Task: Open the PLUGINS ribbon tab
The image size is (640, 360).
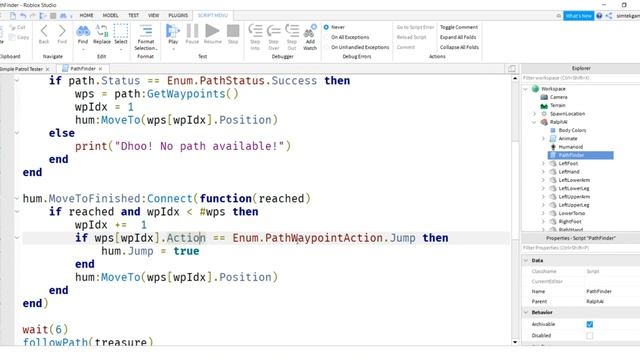Action: pyautogui.click(x=178, y=16)
